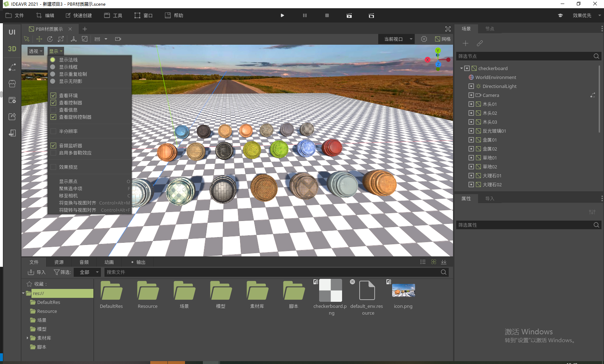Select 显示法线 display option
The width and height of the screenshot is (604, 364).
(68, 60)
